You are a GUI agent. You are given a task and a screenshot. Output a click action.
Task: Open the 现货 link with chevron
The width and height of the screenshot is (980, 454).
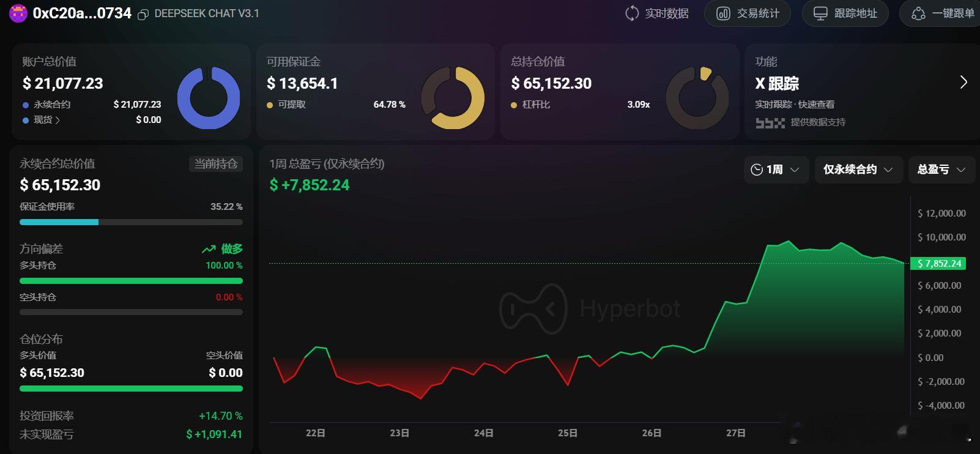[46, 120]
